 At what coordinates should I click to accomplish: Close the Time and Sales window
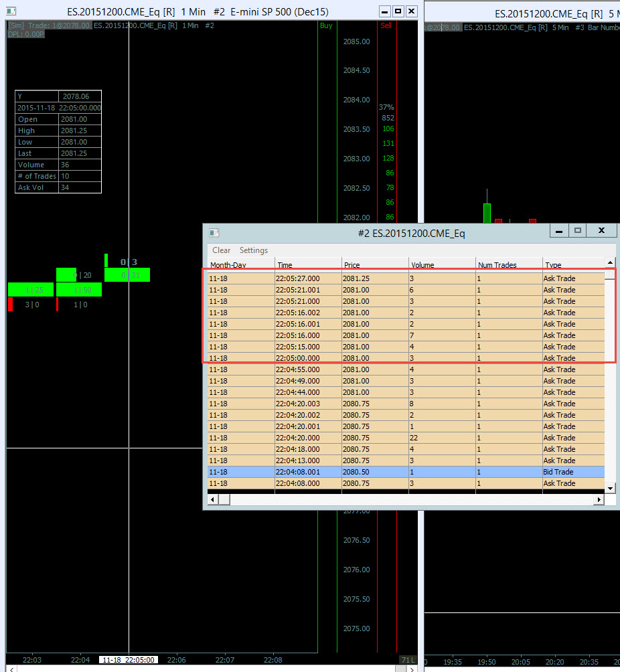(x=601, y=230)
